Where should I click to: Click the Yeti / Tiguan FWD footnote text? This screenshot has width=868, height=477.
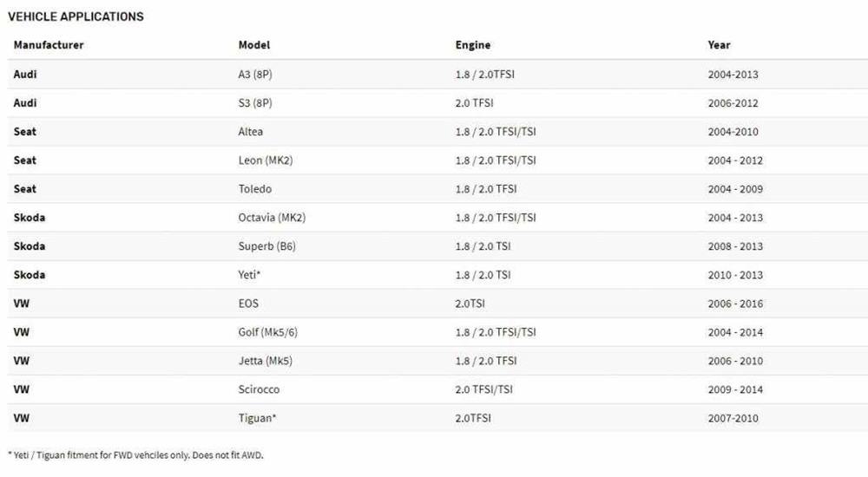click(135, 455)
